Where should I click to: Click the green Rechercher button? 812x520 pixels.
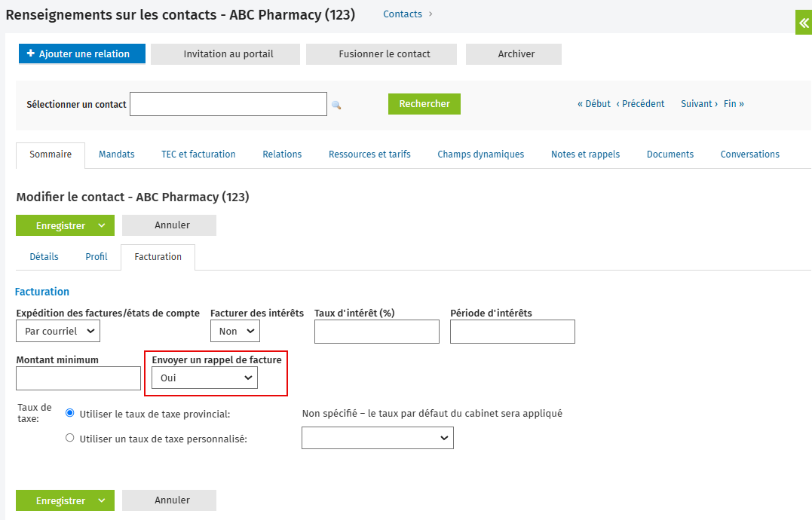[x=424, y=104]
